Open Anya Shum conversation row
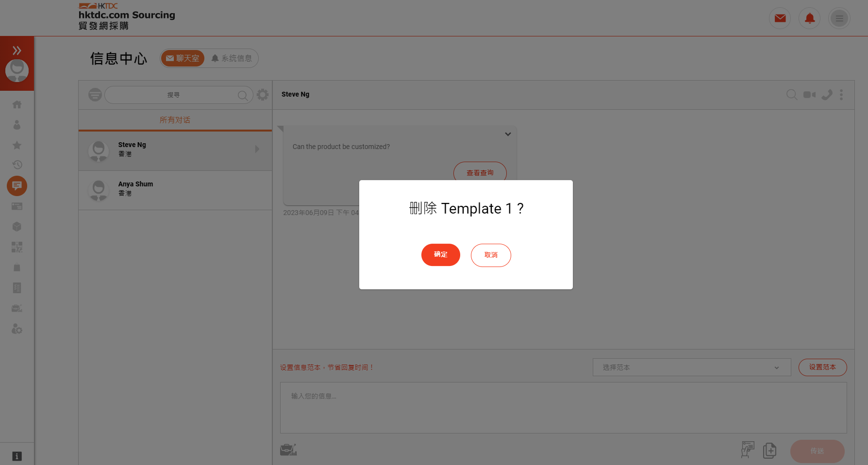The image size is (868, 465). (175, 190)
